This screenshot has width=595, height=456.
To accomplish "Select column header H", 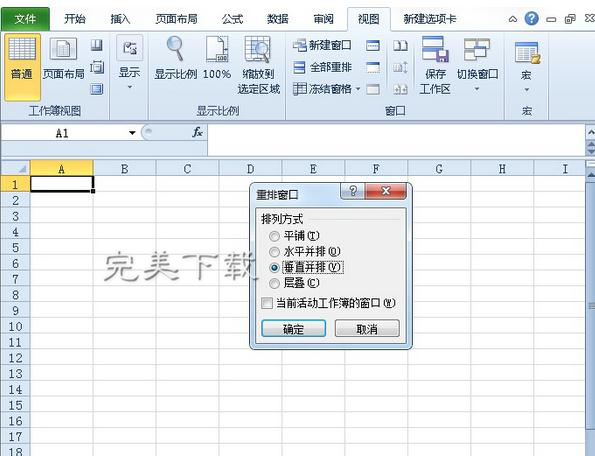I will click(502, 168).
